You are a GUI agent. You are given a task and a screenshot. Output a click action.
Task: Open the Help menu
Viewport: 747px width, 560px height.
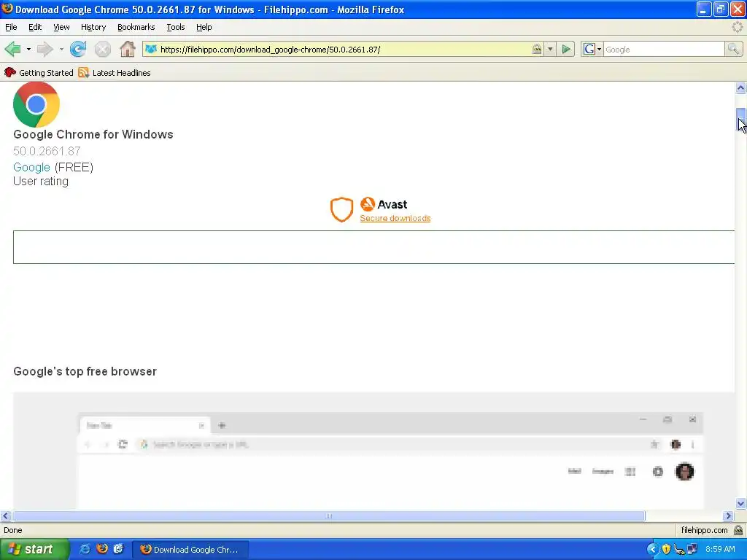204,27
